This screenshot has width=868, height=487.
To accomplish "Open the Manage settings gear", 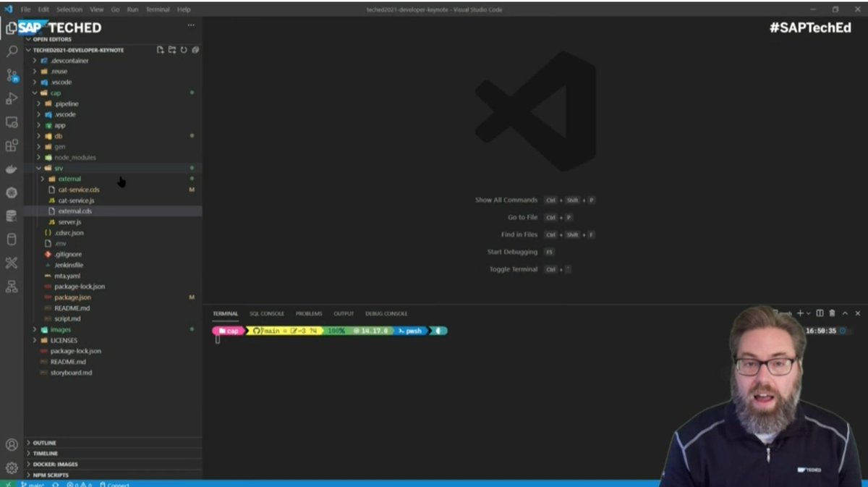I will point(12,467).
